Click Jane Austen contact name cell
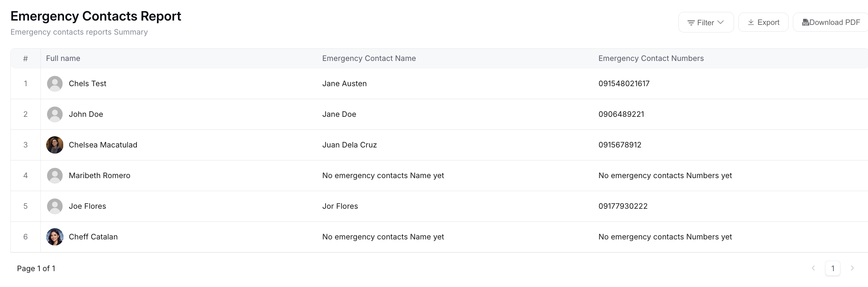 click(344, 84)
